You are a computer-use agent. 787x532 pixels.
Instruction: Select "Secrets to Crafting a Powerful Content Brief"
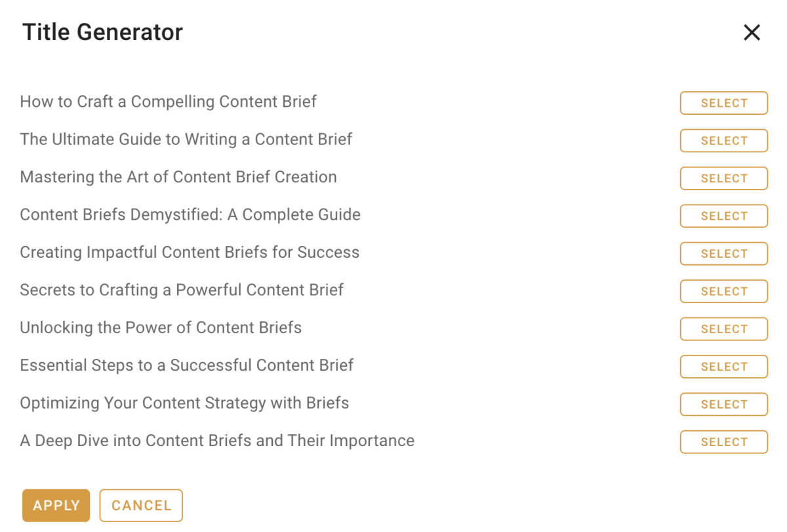[x=723, y=291]
